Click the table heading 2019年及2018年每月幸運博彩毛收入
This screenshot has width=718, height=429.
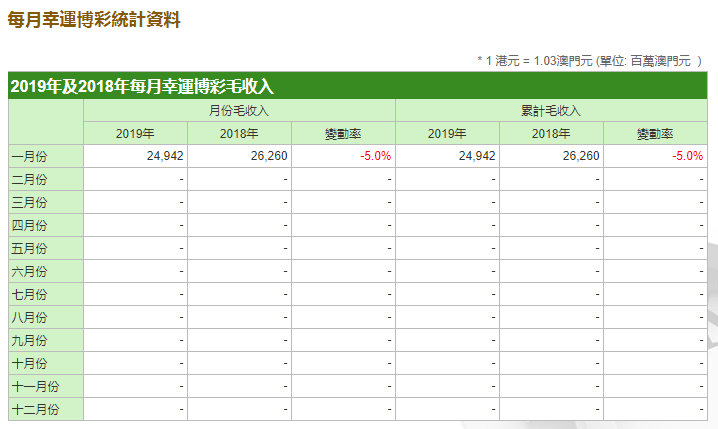pyautogui.click(x=142, y=86)
